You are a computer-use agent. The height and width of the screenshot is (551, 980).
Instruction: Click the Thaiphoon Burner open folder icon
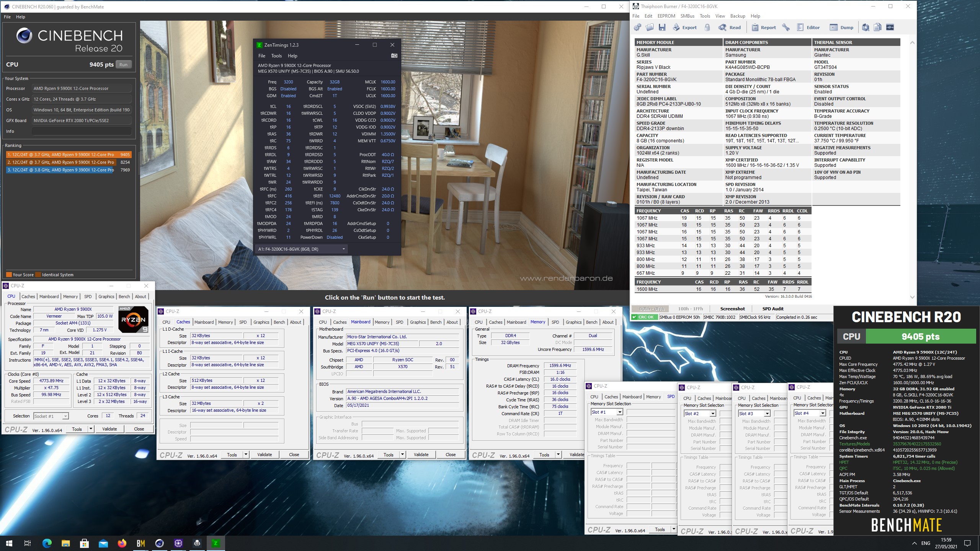(650, 27)
